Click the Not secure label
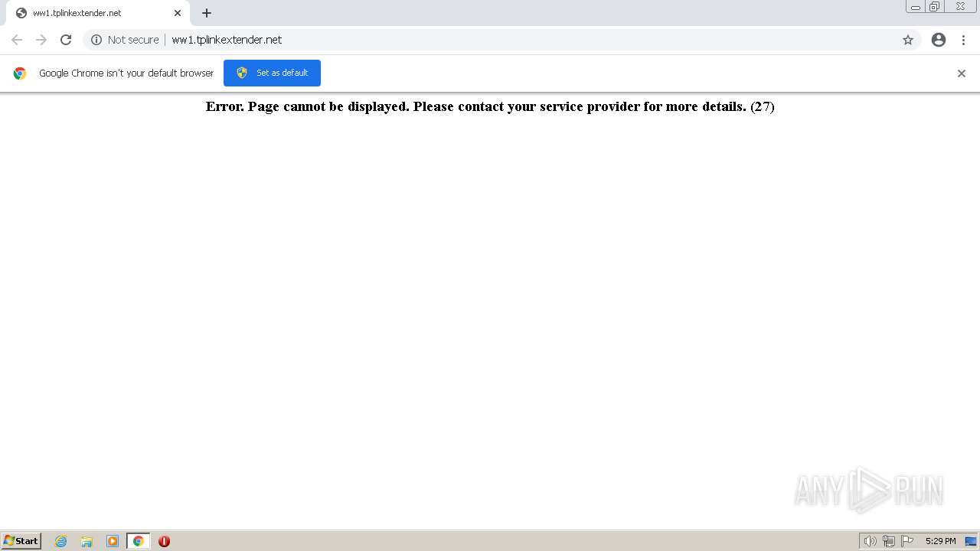980x551 pixels. click(x=133, y=40)
